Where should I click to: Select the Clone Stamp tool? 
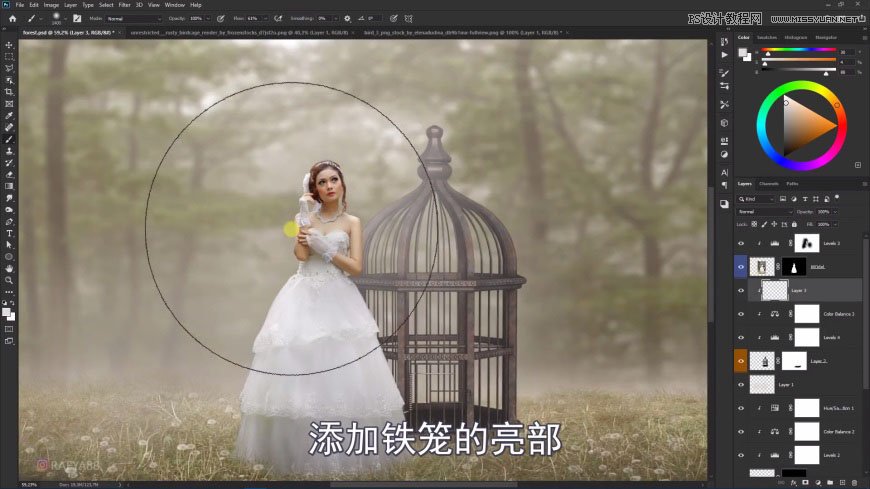(9, 151)
